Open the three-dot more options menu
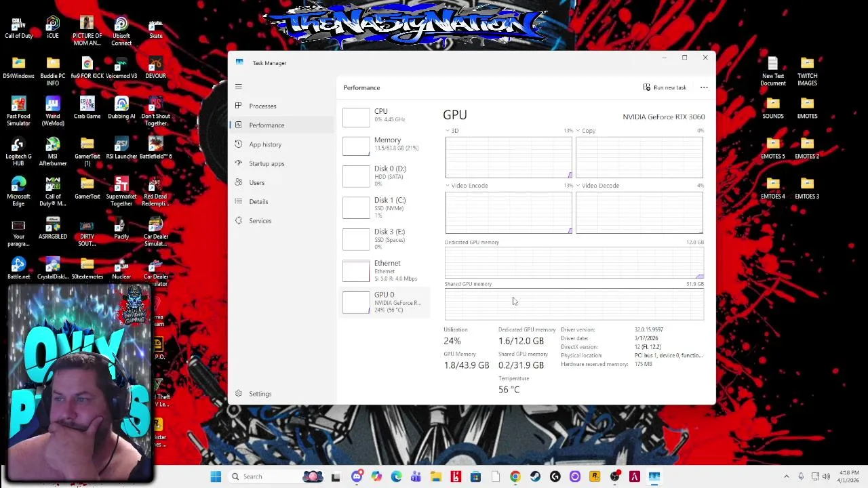The width and height of the screenshot is (868, 488). [x=704, y=87]
